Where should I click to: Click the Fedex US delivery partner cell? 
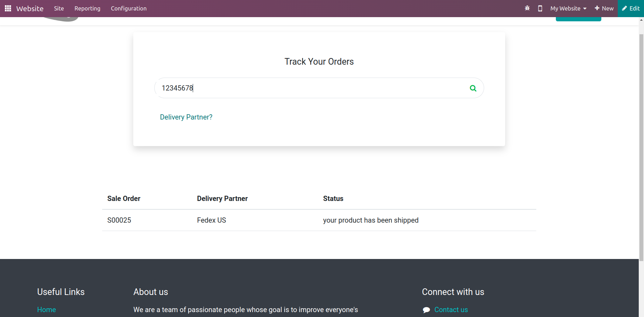(212, 220)
